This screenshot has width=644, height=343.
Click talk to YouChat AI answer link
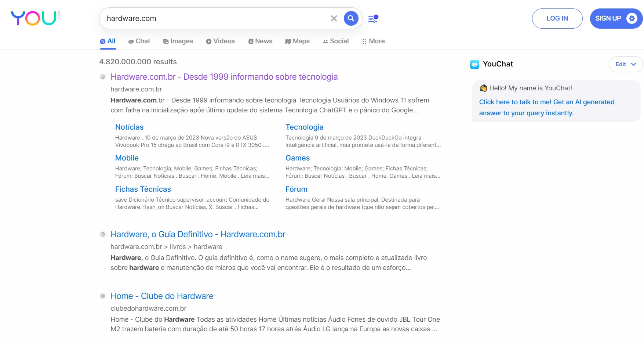(546, 108)
